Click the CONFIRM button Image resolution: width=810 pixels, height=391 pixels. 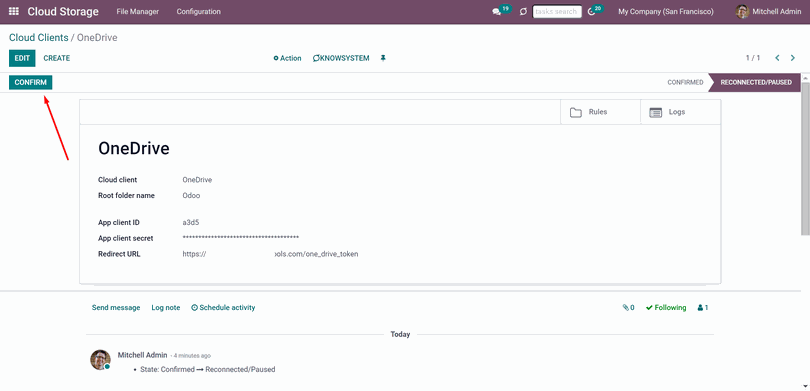(30, 83)
